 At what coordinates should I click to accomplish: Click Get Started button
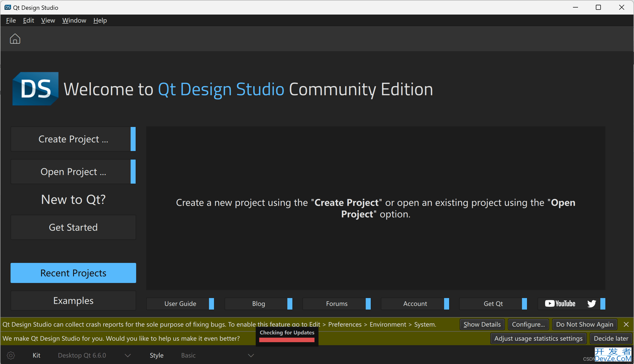coord(73,227)
